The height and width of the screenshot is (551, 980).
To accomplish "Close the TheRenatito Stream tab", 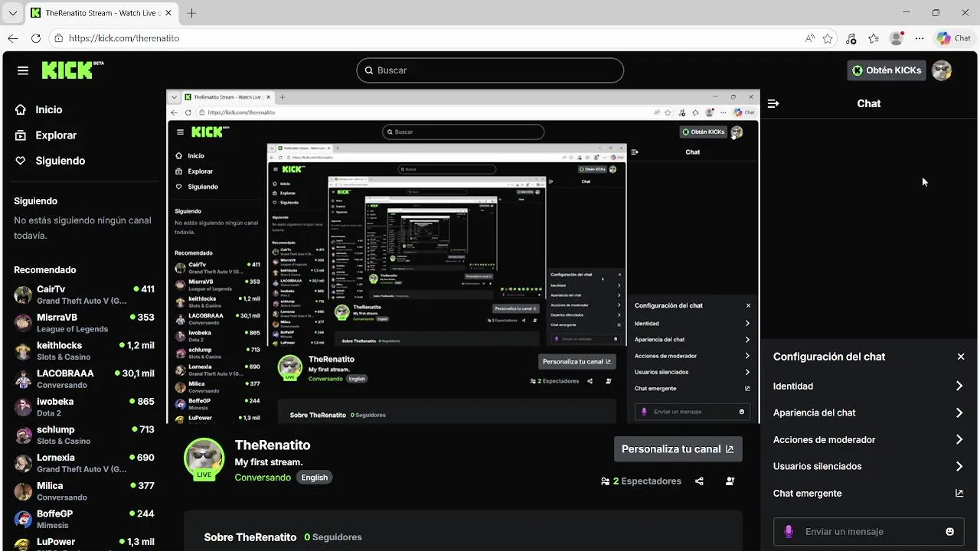I will [x=168, y=13].
